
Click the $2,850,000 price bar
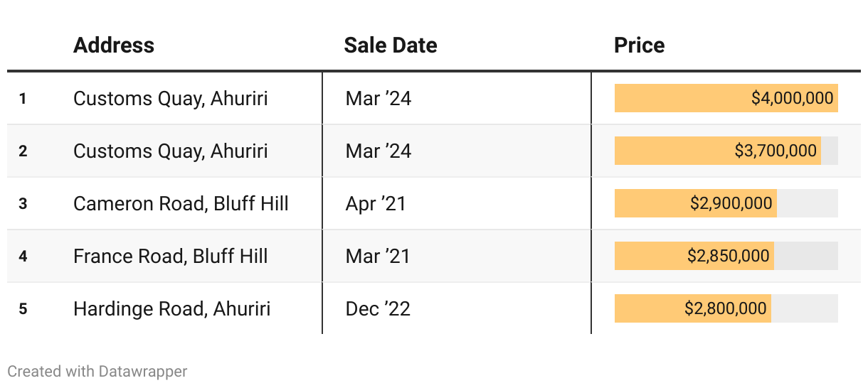(694, 256)
